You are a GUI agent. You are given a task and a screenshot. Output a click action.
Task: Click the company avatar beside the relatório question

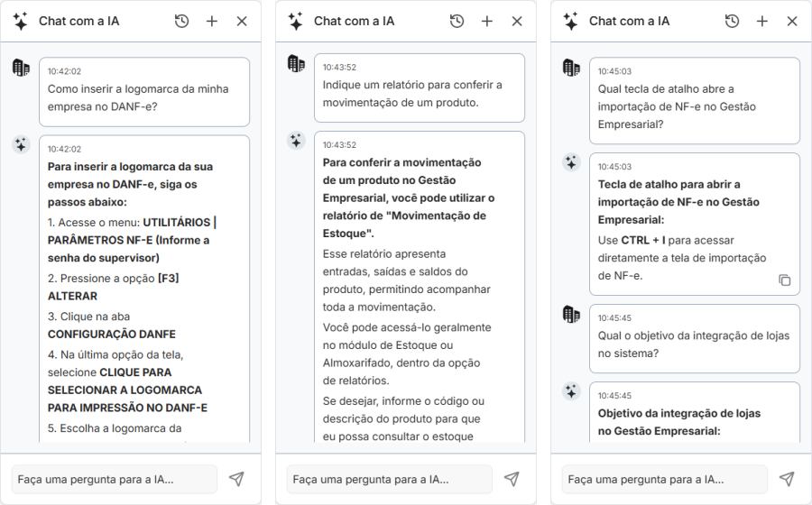[x=296, y=63]
